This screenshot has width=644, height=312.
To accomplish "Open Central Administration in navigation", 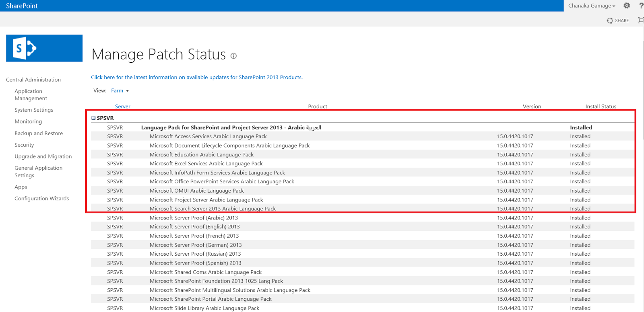I will click(x=33, y=80).
